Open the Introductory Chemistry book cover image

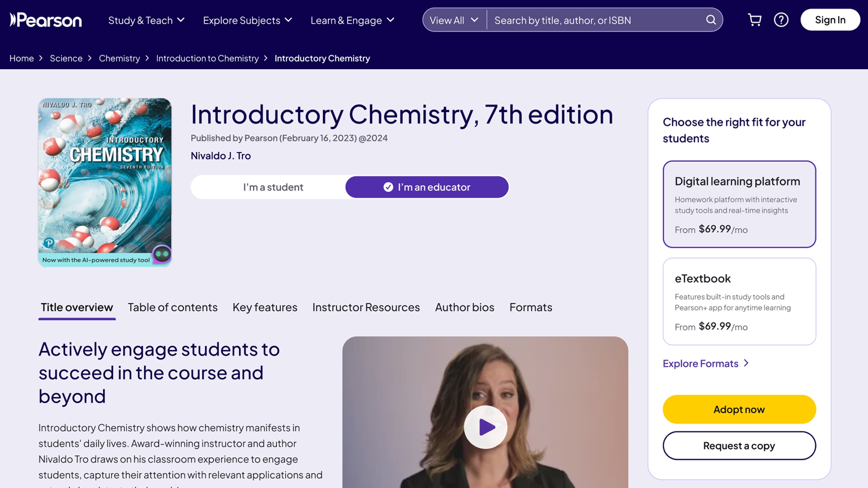click(x=105, y=183)
